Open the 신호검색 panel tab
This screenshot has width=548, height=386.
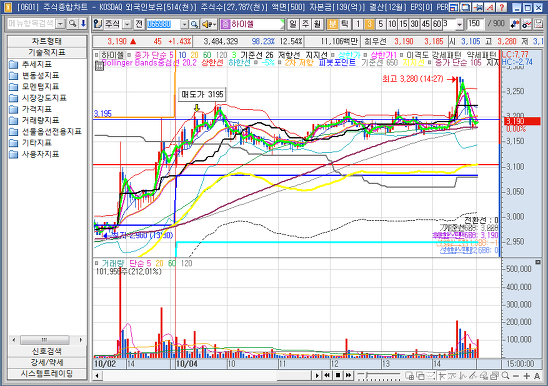pyautogui.click(x=47, y=351)
